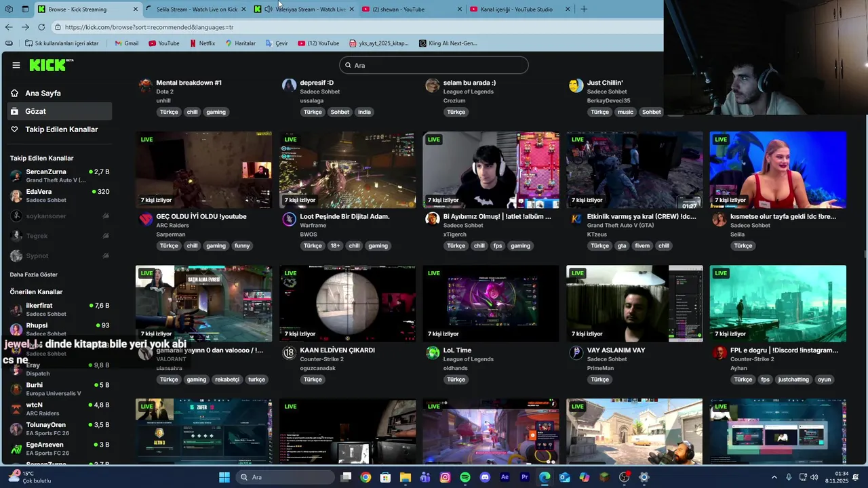The width and height of the screenshot is (868, 488).
Task: Click music tag under Just Chillin'
Action: [625, 112]
